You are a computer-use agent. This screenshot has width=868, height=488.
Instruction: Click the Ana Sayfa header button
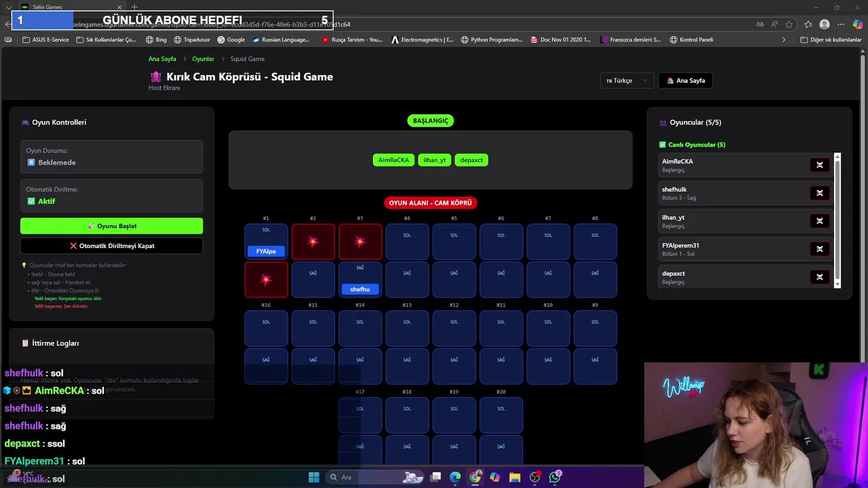[686, 81]
